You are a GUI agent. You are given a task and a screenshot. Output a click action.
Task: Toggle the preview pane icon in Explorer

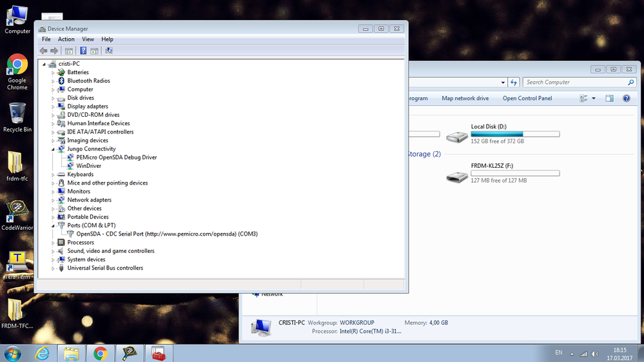point(609,98)
